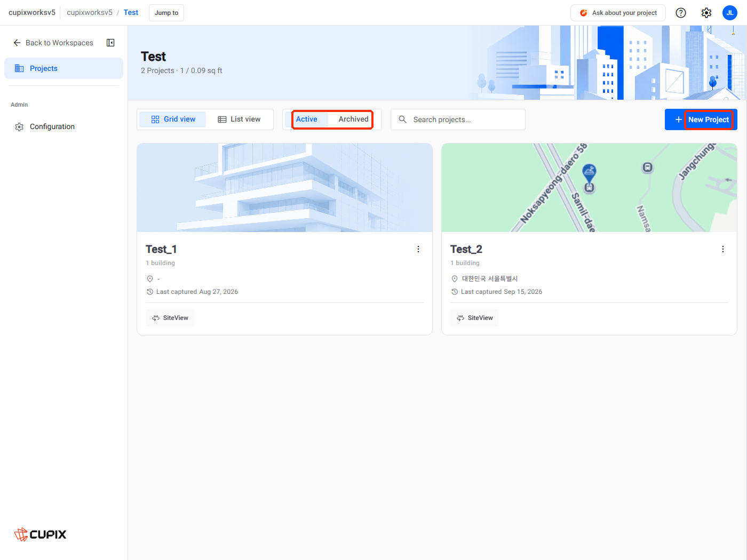Click the Test workspace heading
The image size is (747, 560).
[x=153, y=57]
